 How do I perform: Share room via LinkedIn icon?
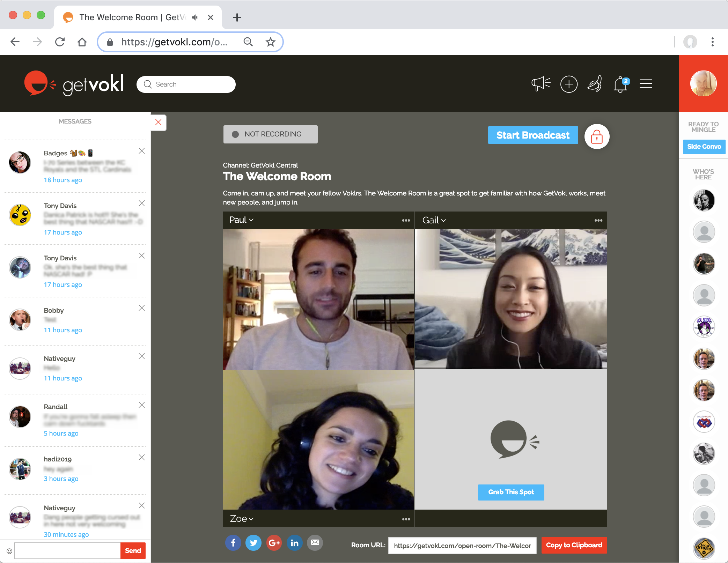pyautogui.click(x=294, y=543)
